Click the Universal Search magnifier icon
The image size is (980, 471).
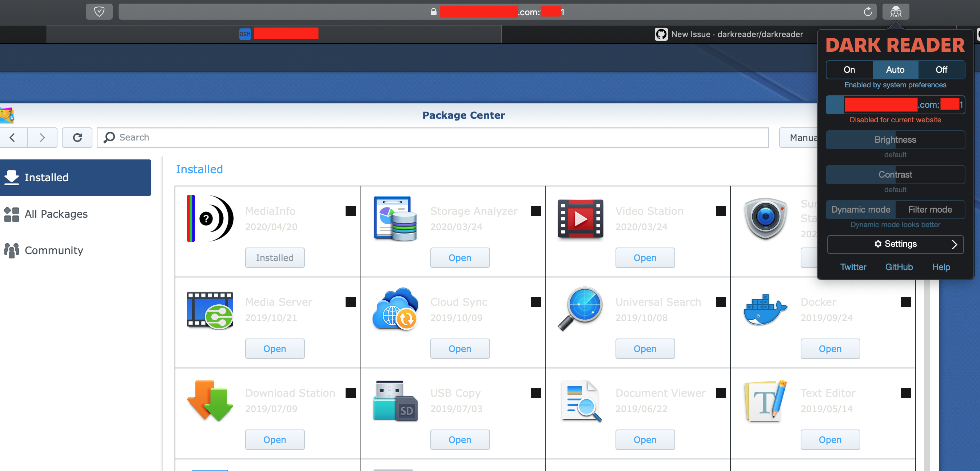(581, 309)
